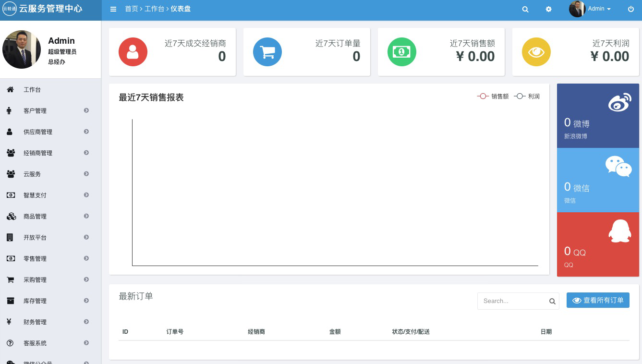
Task: Click the yen icon beside 财务管理
Action: click(x=9, y=322)
